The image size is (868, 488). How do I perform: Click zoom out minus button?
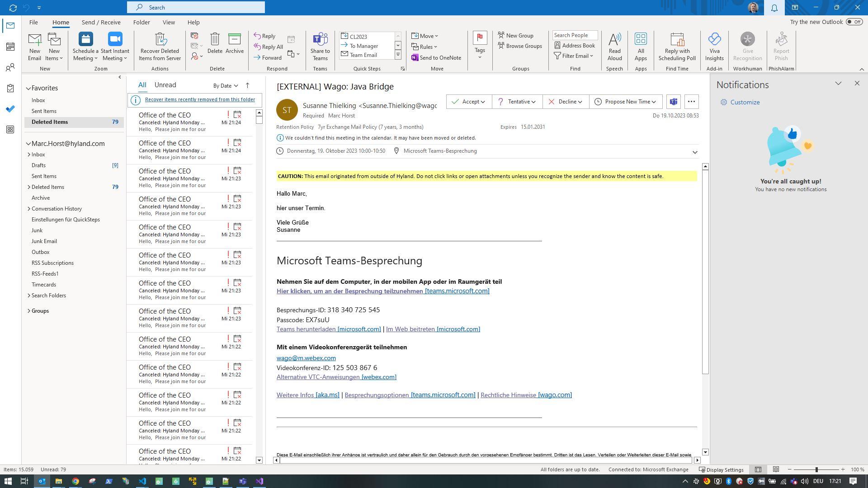pyautogui.click(x=790, y=469)
